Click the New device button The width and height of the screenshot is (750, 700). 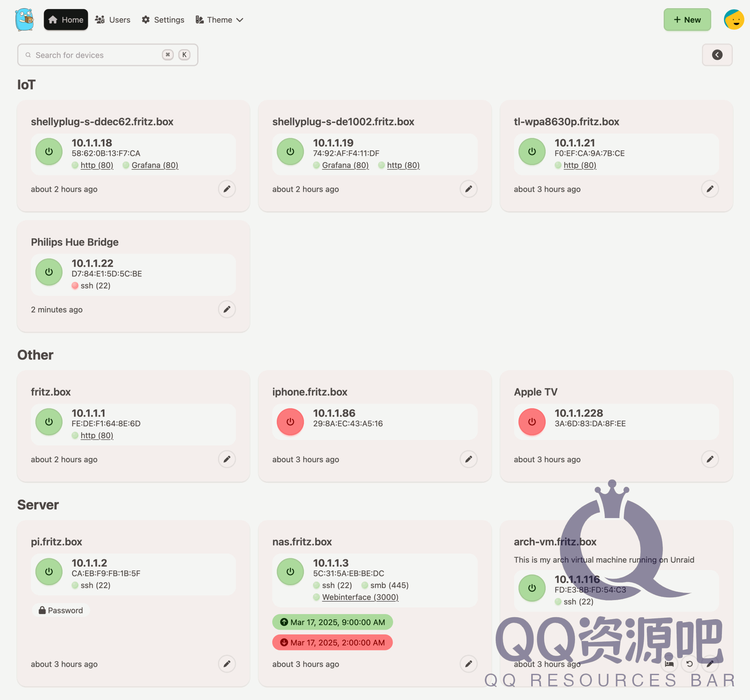(687, 20)
